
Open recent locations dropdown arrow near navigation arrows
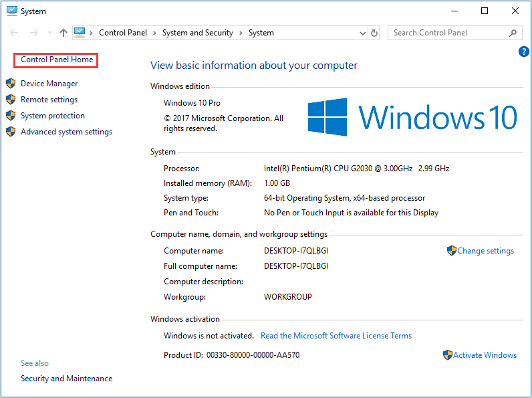point(49,33)
